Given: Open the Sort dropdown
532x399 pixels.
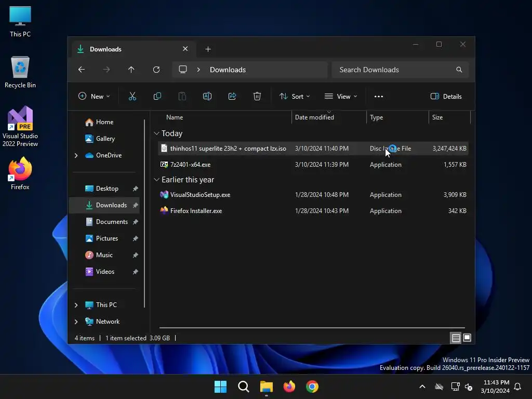Looking at the screenshot, I should 295,96.
